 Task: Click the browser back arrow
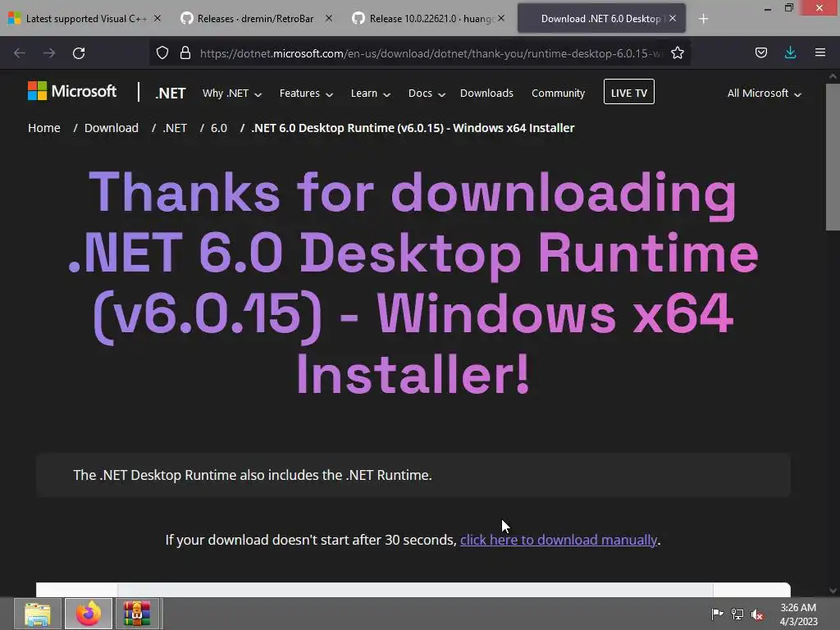20,53
